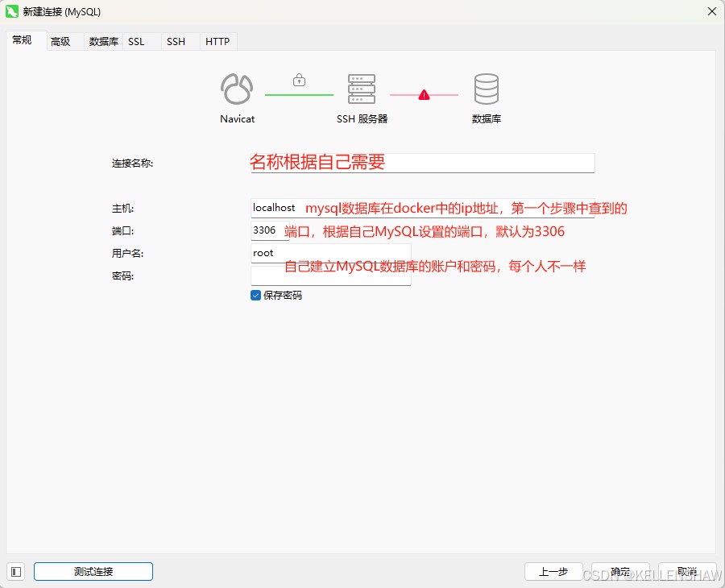
Task: Switch to the SSL tab
Action: point(136,41)
